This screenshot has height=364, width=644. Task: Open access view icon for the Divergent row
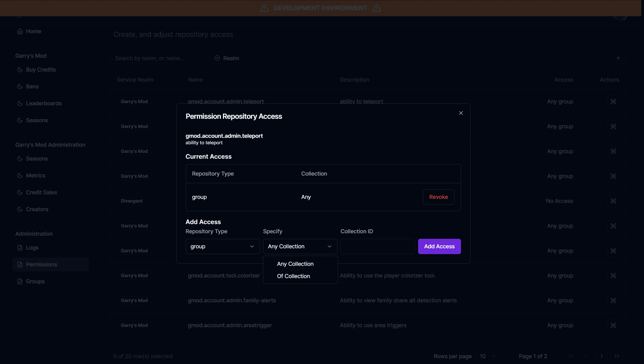(x=613, y=201)
